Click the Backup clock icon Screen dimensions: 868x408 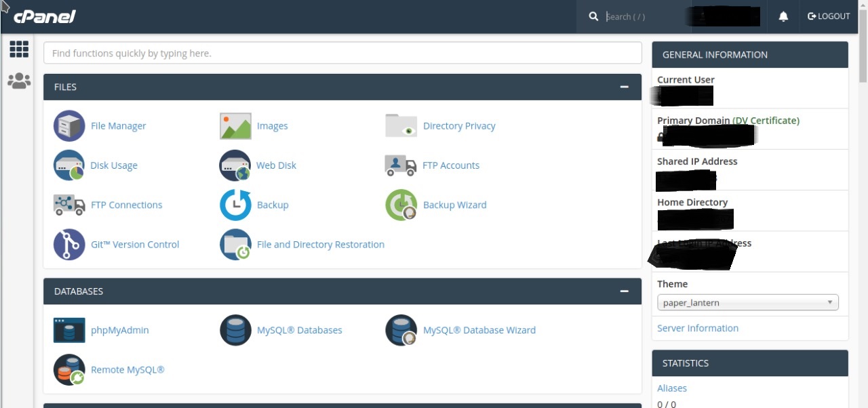point(235,205)
